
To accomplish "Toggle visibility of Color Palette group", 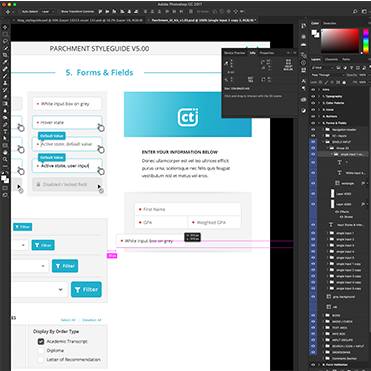I will pos(313,103).
